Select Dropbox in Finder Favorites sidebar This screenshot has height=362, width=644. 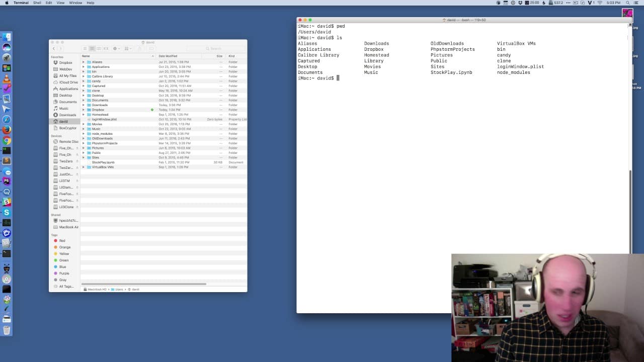click(65, 63)
